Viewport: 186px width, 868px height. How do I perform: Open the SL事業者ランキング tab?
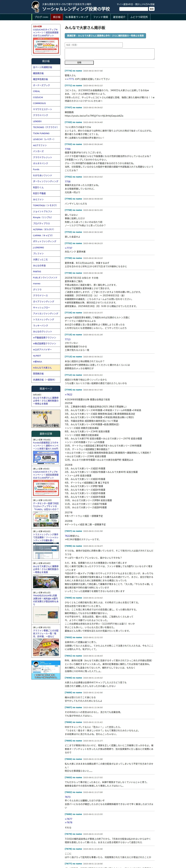click(x=77, y=17)
